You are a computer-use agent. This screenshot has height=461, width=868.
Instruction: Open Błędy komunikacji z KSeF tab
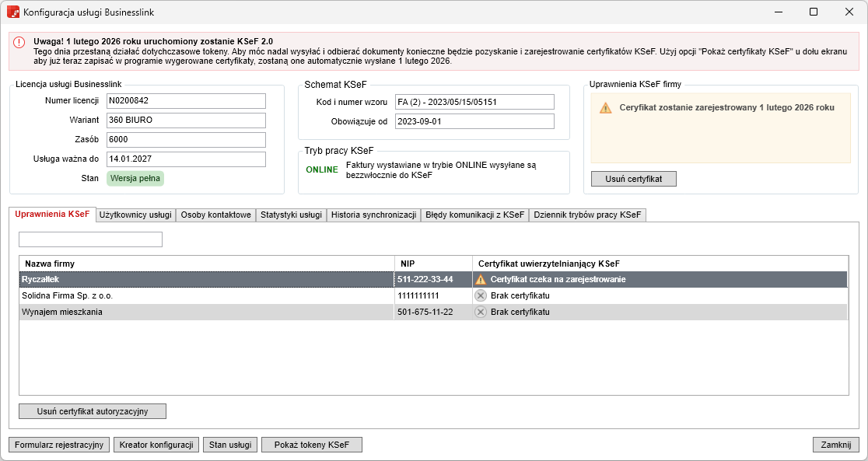click(x=474, y=215)
